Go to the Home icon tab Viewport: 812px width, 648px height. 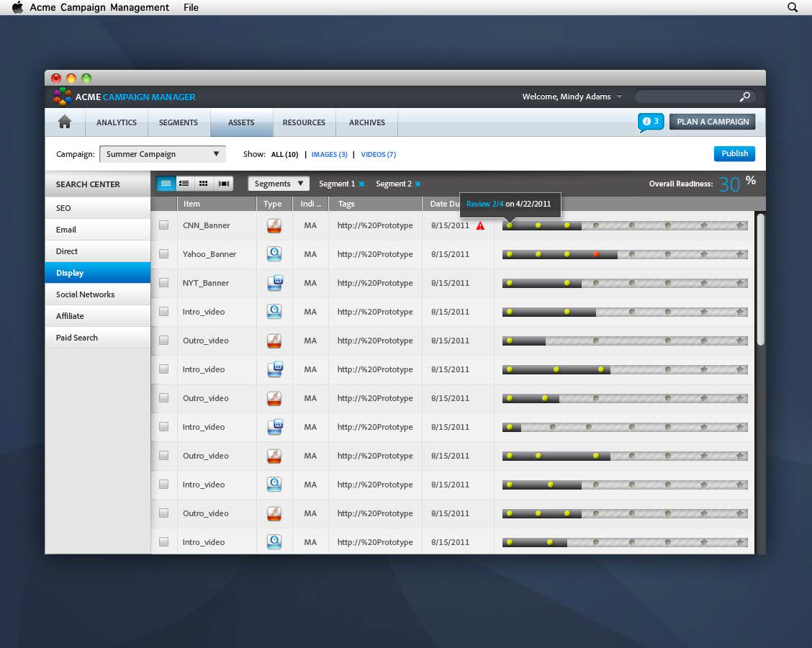coord(65,122)
